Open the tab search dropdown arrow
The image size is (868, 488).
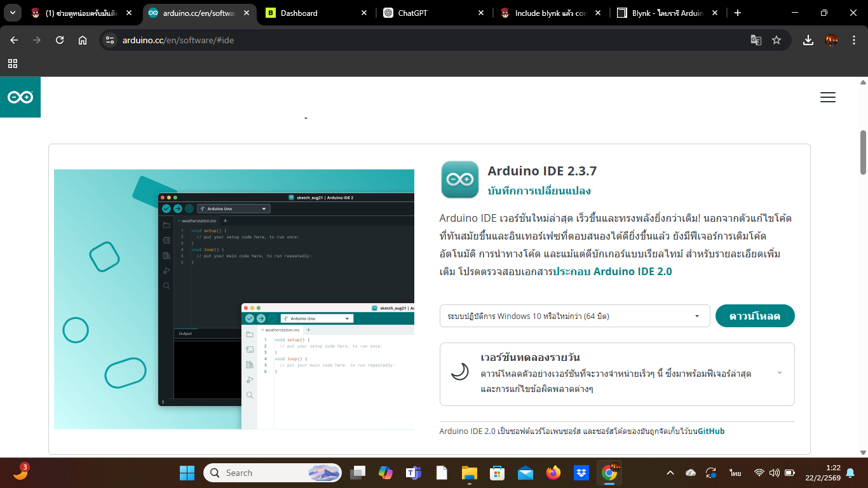point(12,13)
